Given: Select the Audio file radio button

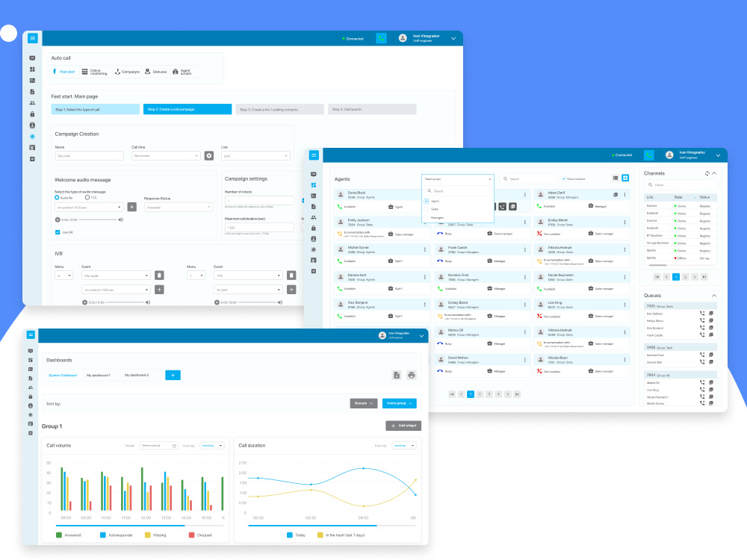Looking at the screenshot, I should coord(58,197).
